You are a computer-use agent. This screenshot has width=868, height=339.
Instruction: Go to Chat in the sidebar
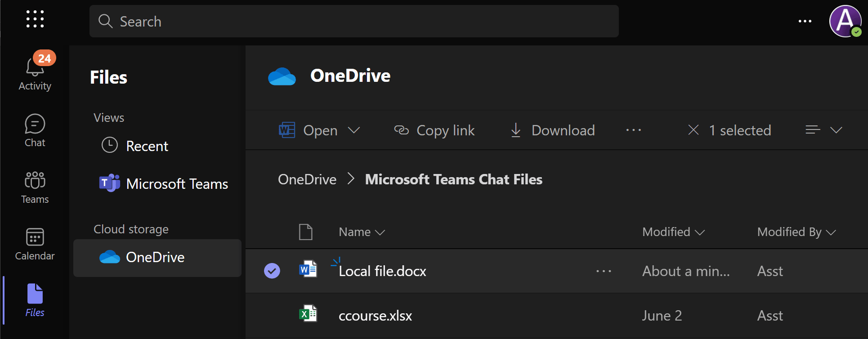tap(35, 130)
